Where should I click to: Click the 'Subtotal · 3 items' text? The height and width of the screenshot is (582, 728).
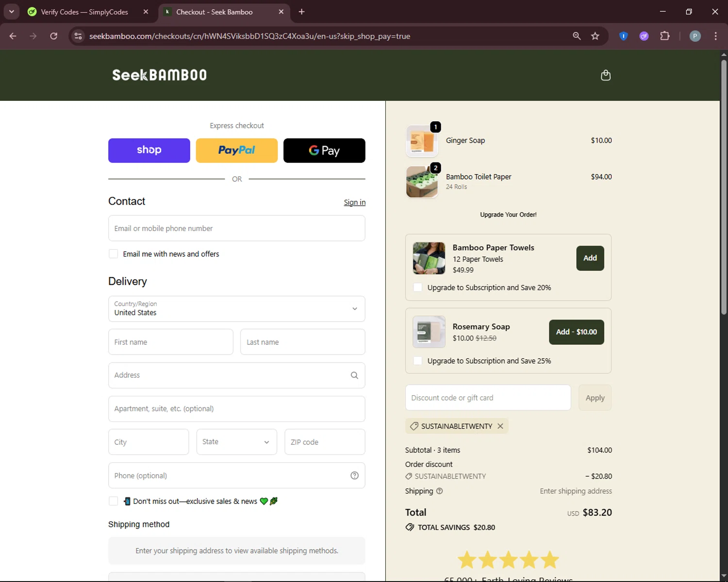(x=432, y=450)
